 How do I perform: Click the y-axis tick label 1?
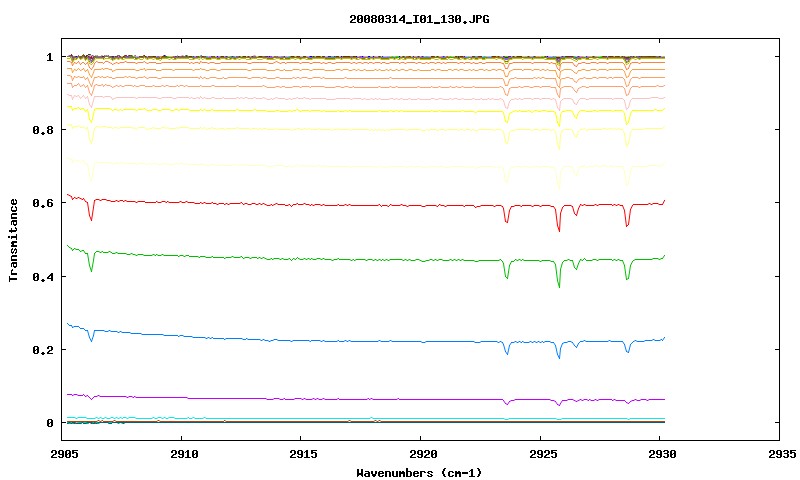click(50, 57)
